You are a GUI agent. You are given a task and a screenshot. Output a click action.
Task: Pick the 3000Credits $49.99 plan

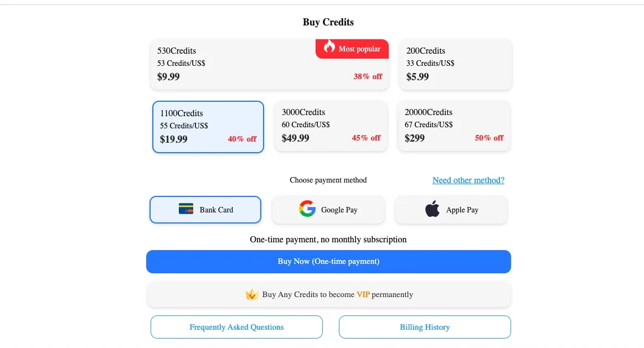pos(331,126)
